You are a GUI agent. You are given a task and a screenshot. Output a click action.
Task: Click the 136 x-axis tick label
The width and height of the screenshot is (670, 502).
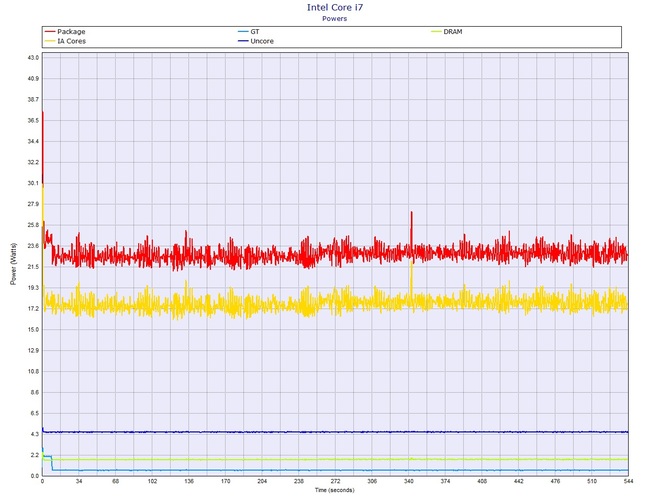(189, 481)
